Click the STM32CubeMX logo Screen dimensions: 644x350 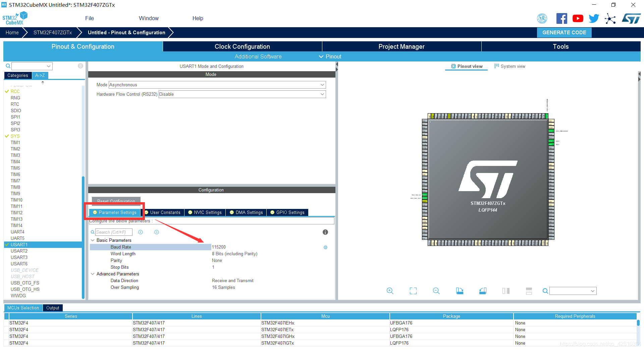15,18
